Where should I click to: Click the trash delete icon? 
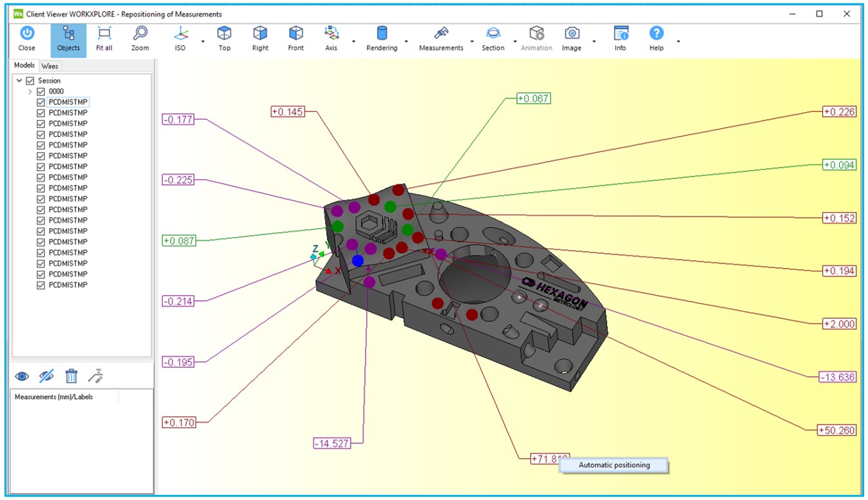coord(72,376)
